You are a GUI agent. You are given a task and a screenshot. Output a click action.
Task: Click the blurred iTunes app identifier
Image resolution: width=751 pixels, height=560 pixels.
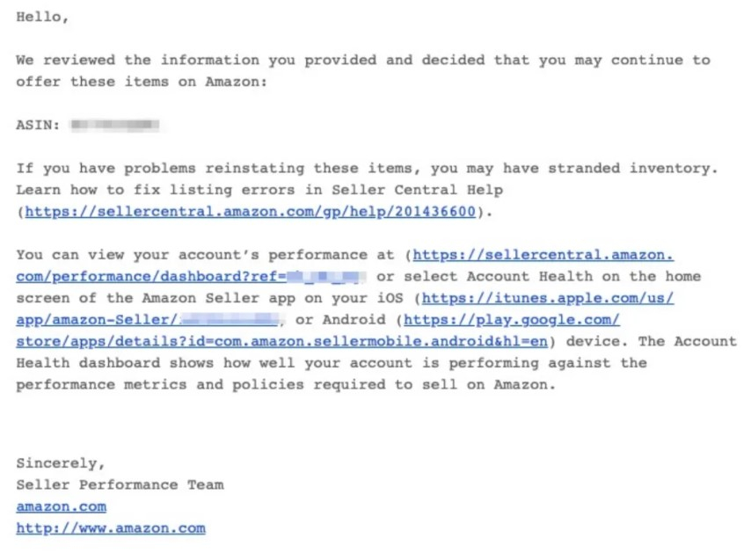point(231,319)
